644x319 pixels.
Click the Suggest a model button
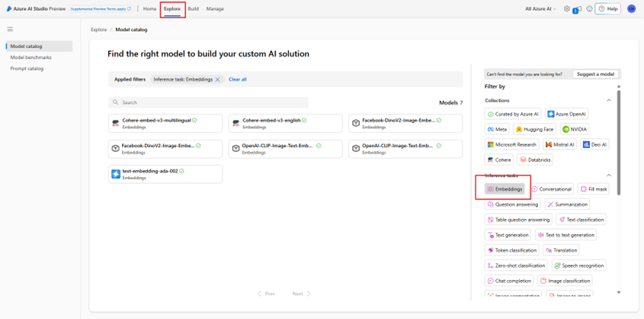(x=596, y=74)
